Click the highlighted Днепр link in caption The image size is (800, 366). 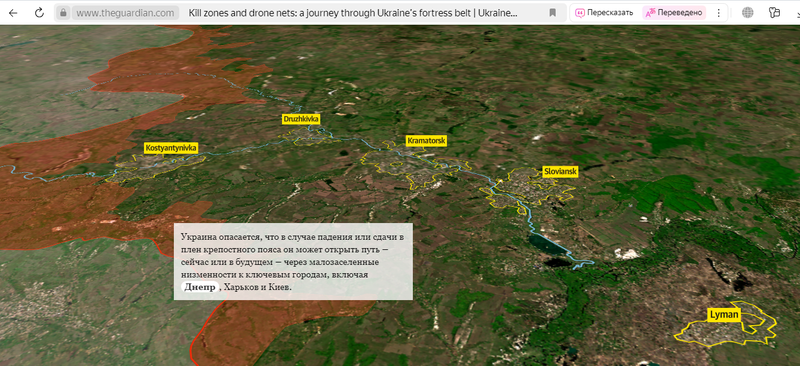199,287
